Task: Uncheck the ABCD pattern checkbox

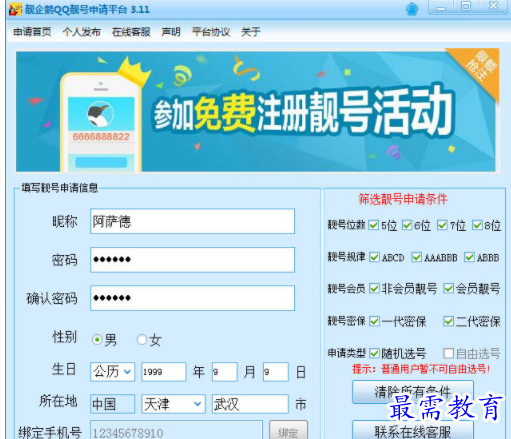Action: (x=374, y=257)
